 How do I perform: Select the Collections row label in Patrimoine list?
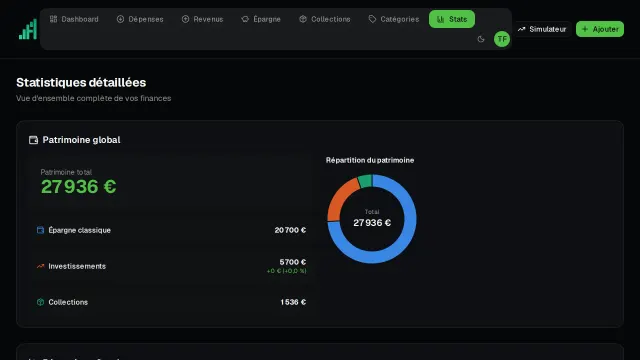(68, 302)
